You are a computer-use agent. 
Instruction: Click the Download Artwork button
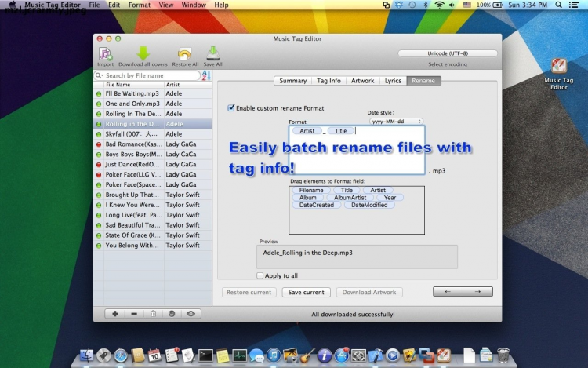pos(369,292)
